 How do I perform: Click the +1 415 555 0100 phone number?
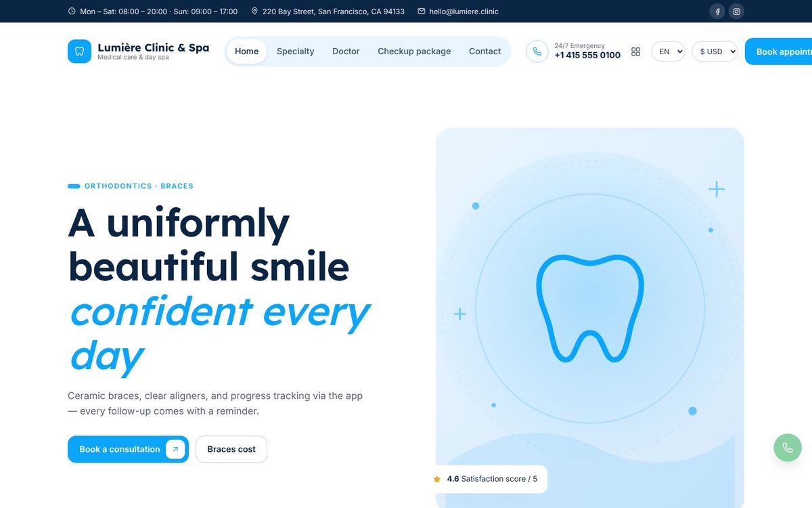pos(587,56)
